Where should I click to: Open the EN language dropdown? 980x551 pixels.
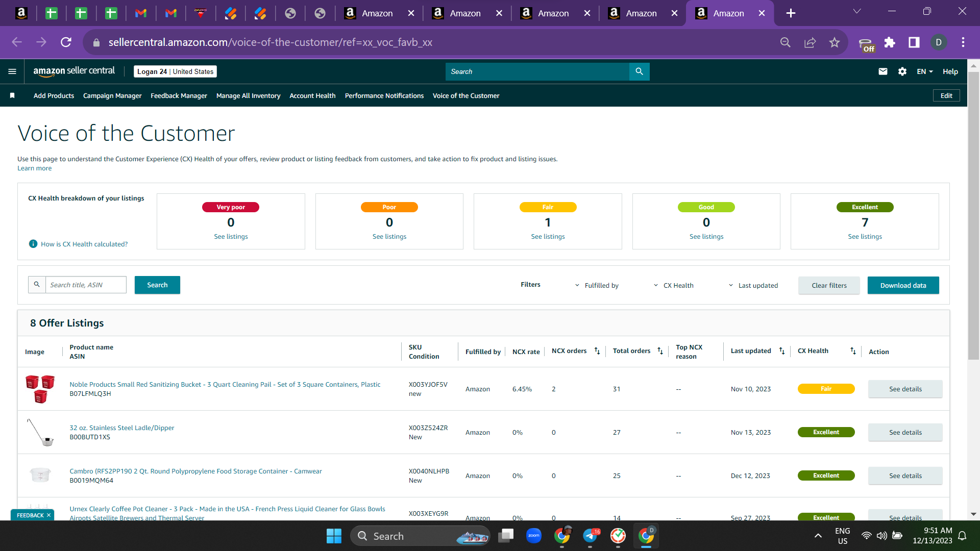pyautogui.click(x=925, y=71)
